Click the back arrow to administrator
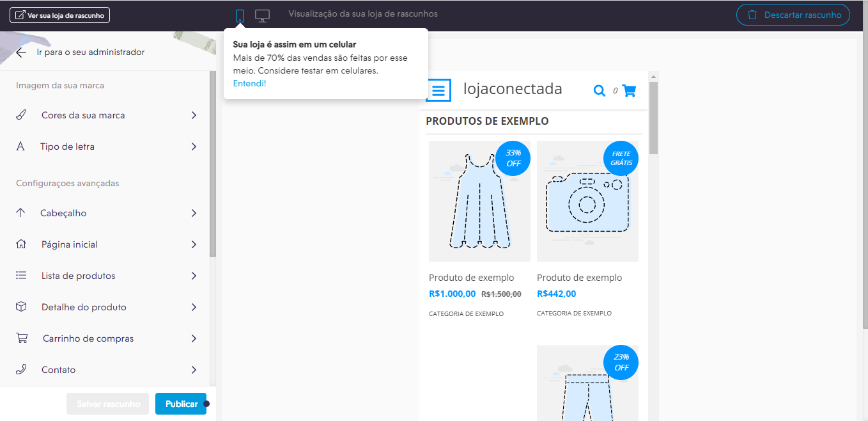Image resolution: width=868 pixels, height=421 pixels. point(22,52)
